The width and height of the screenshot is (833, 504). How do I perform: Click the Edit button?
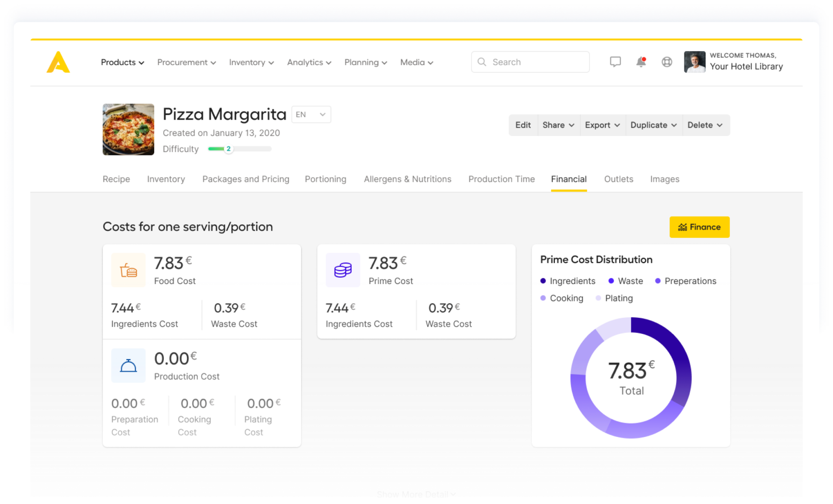pyautogui.click(x=523, y=125)
